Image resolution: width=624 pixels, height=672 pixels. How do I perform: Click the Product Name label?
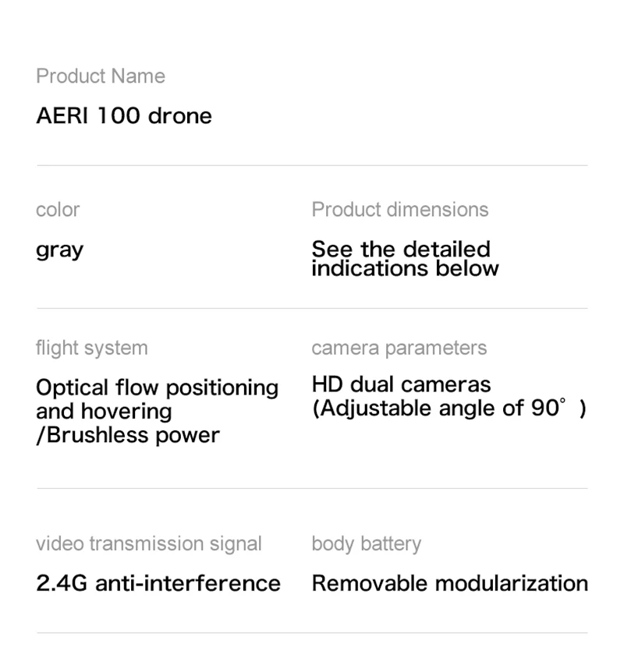click(101, 76)
